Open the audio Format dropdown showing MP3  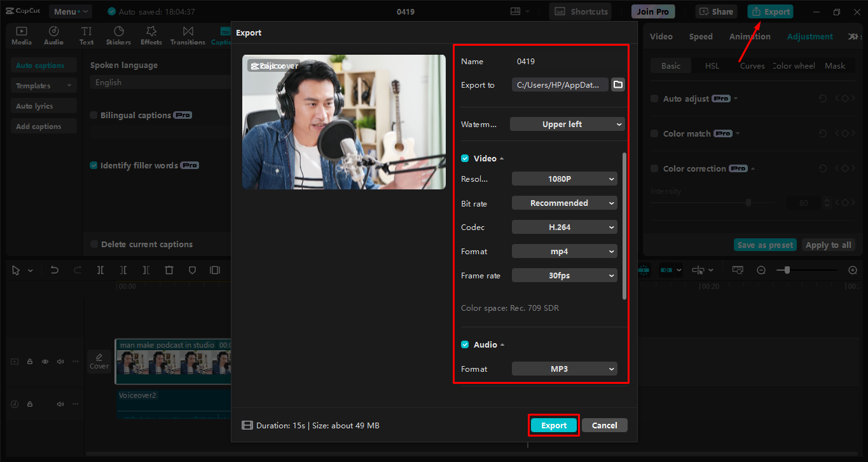click(x=565, y=369)
